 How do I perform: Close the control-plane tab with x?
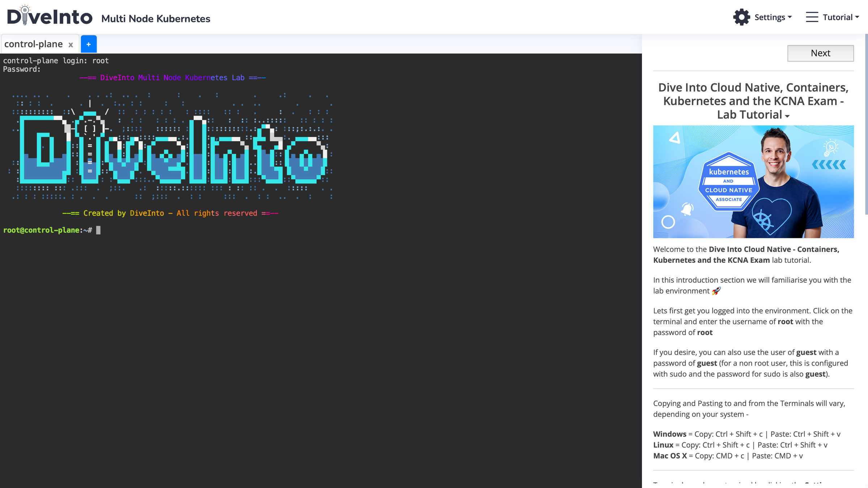(71, 44)
